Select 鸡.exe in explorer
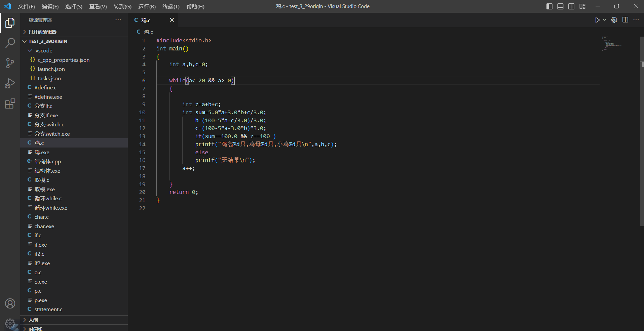 click(x=74, y=152)
